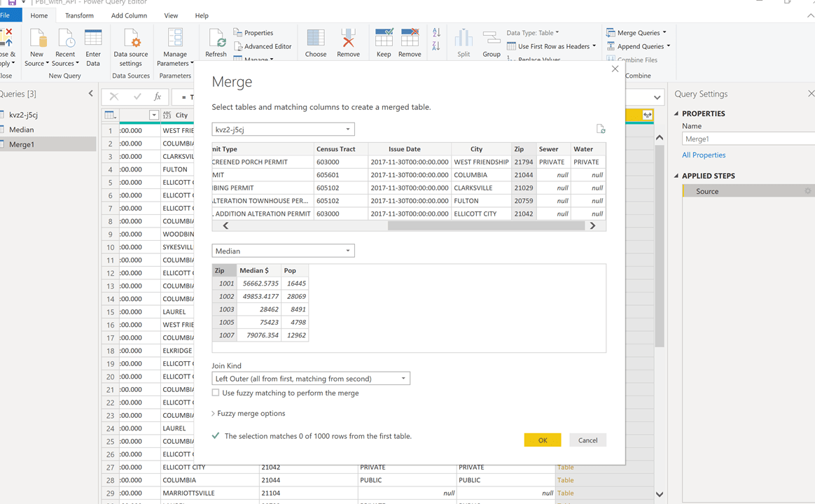The image size is (815, 504).
Task: Open the Median table dropdown
Action: 283,251
